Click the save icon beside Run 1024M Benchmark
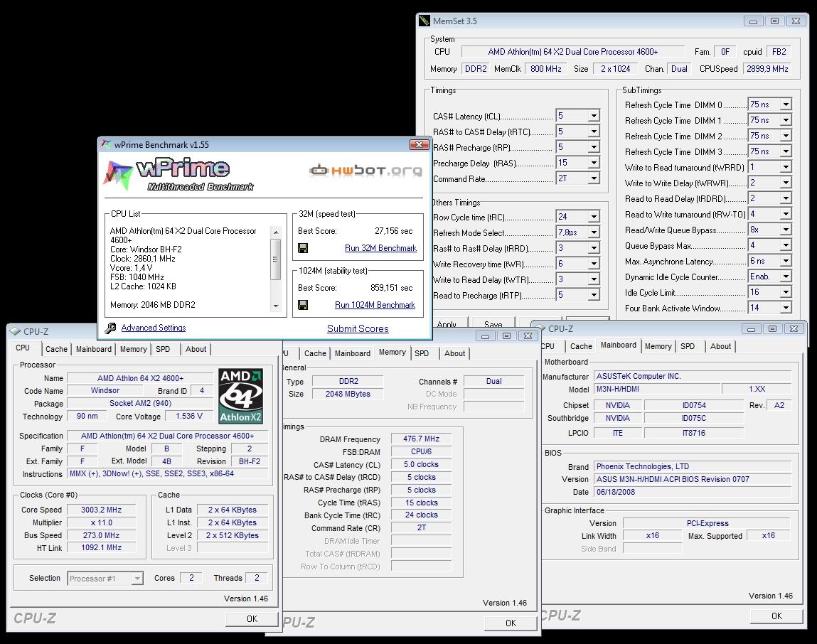The height and width of the screenshot is (644, 817). tap(303, 305)
